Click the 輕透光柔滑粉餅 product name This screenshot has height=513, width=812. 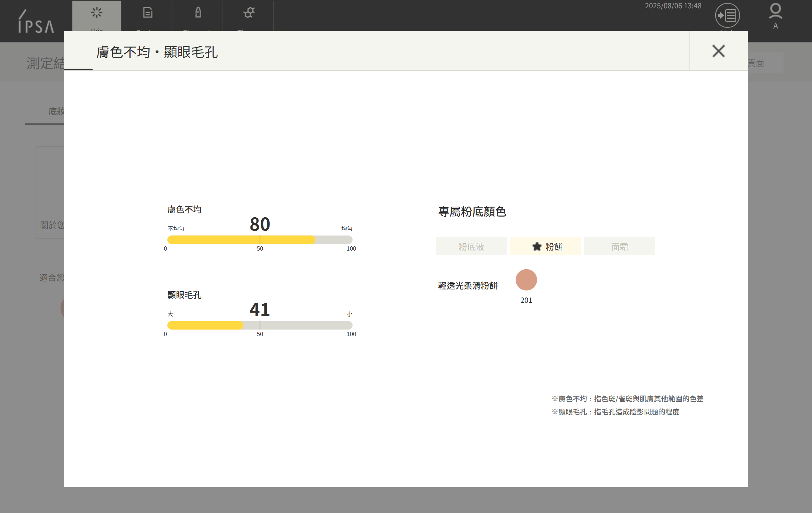tap(468, 286)
